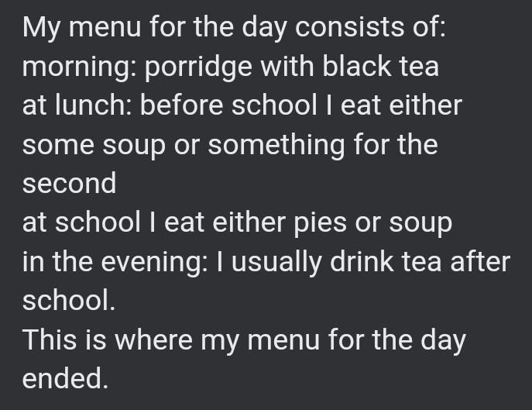Image resolution: width=532 pixels, height=410 pixels.
Task: Click the first line 'My menu for the day consists of:'
Action: coord(234,28)
